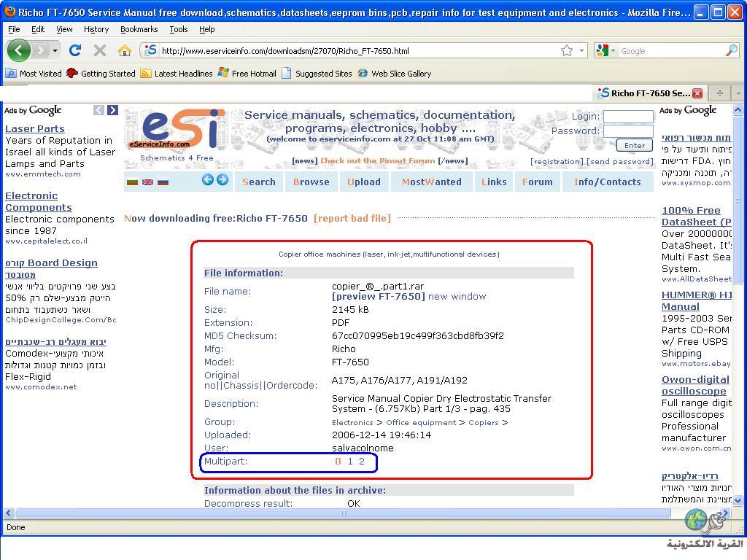Open the Edit menu
Screen dimensions: 747x560
(x=38, y=29)
